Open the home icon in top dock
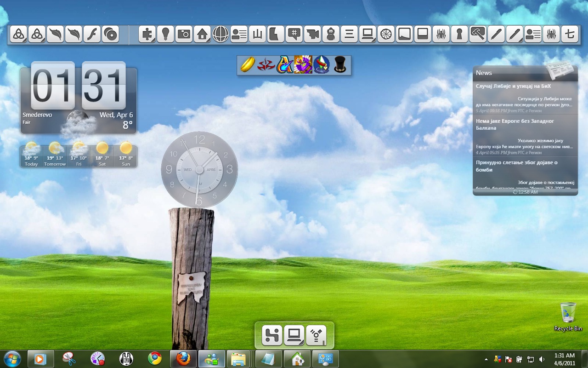Viewport: 588px width, 368px height. tap(202, 34)
